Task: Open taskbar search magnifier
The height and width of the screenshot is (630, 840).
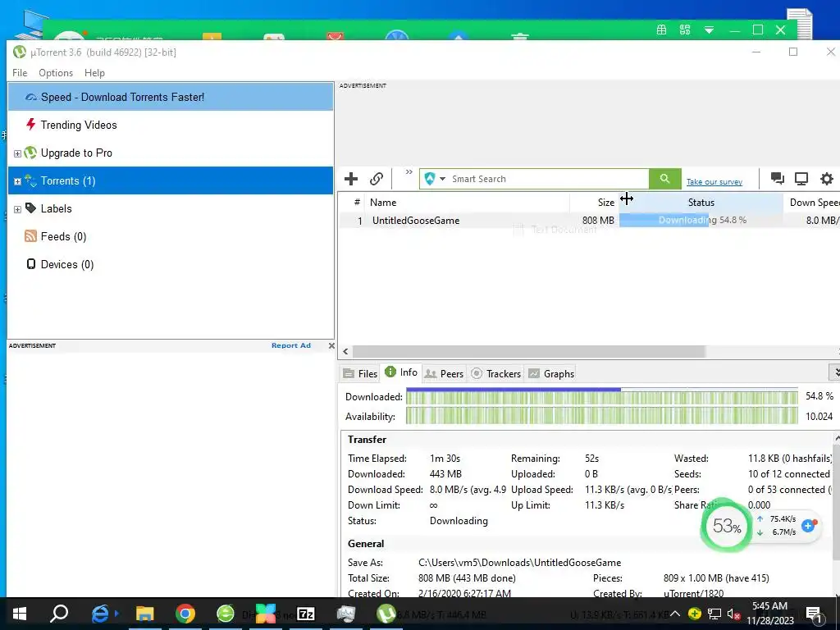Action: [x=59, y=614]
